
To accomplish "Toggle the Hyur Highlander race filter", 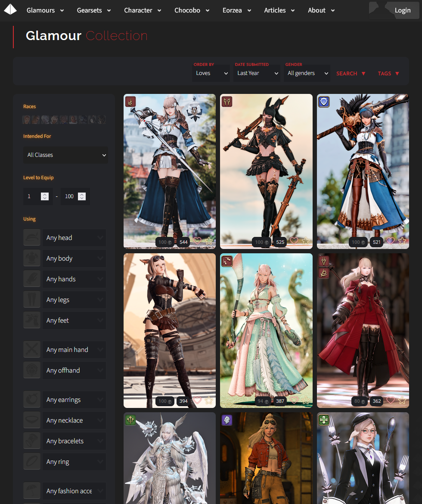I will [36, 120].
